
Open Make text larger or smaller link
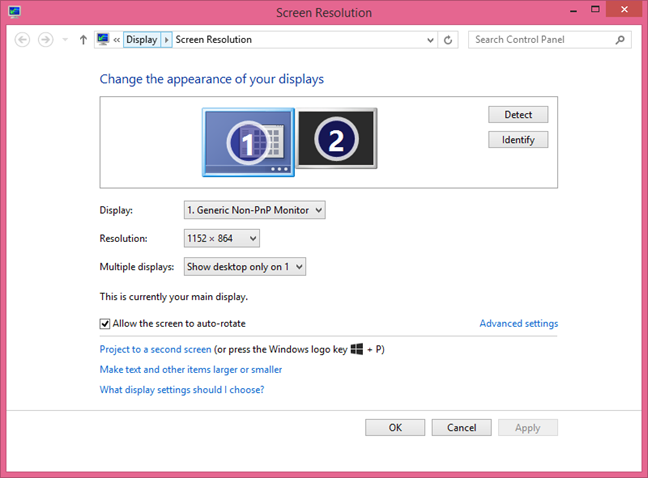click(x=191, y=370)
